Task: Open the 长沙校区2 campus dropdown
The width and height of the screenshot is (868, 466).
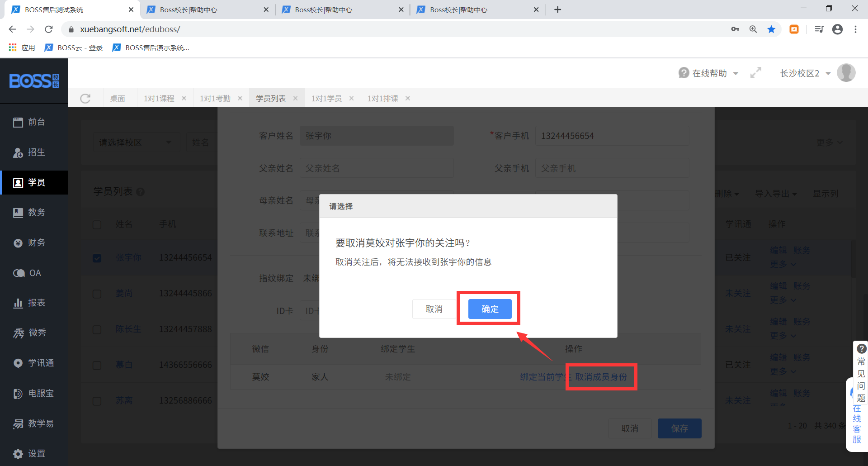Action: [x=805, y=73]
